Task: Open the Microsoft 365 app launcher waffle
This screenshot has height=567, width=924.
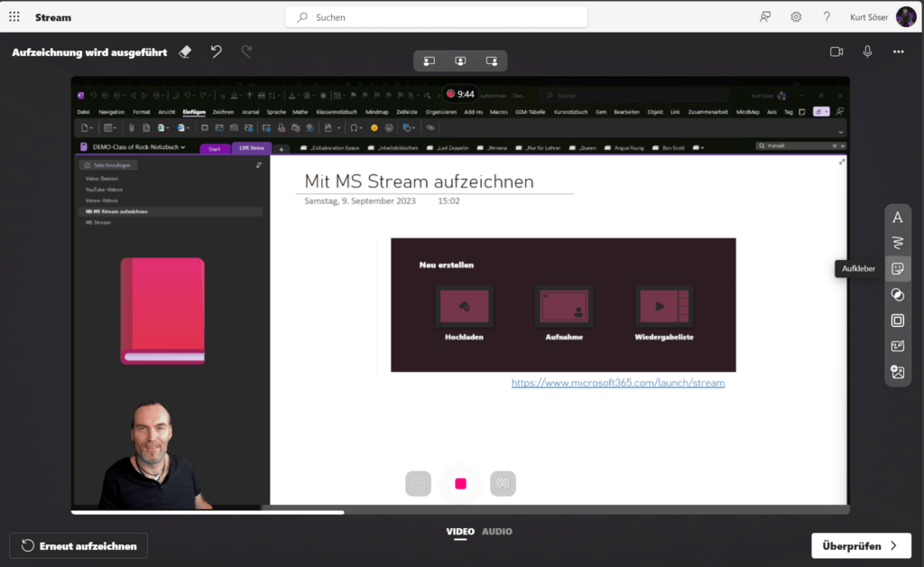Action: click(14, 17)
